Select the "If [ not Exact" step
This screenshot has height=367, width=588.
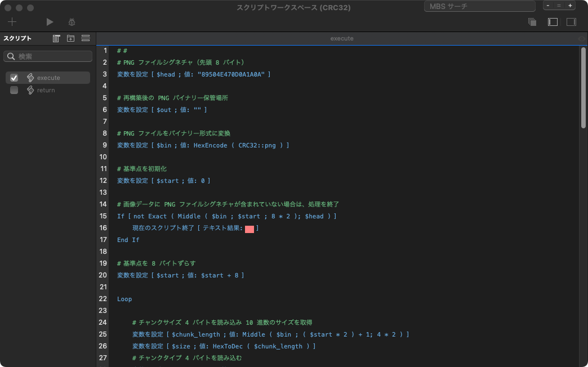pos(226,216)
